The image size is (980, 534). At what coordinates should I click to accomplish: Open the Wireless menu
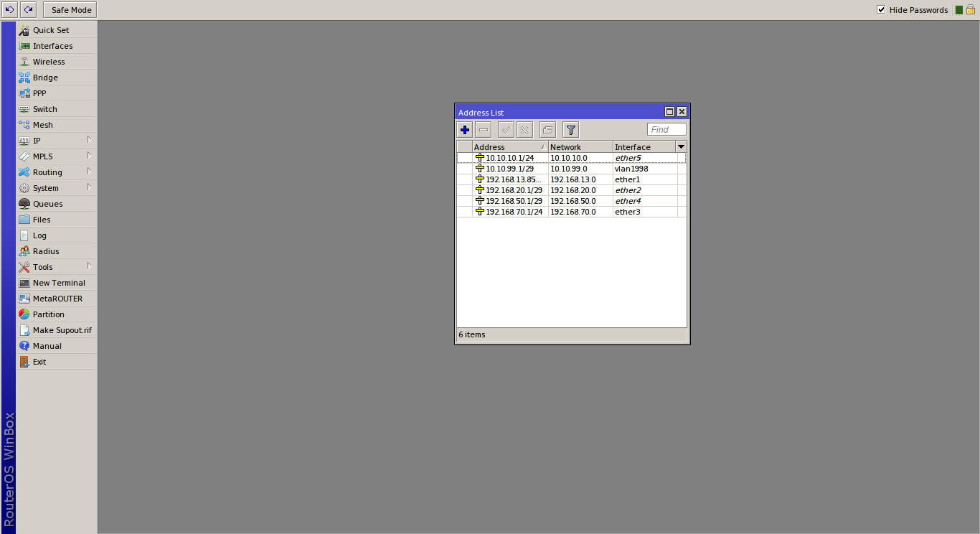click(56, 62)
